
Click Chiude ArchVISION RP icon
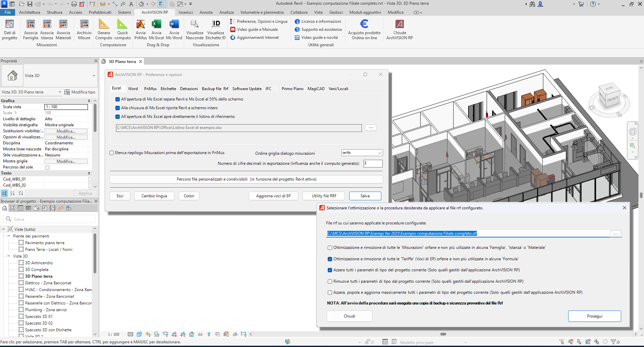pos(399,29)
